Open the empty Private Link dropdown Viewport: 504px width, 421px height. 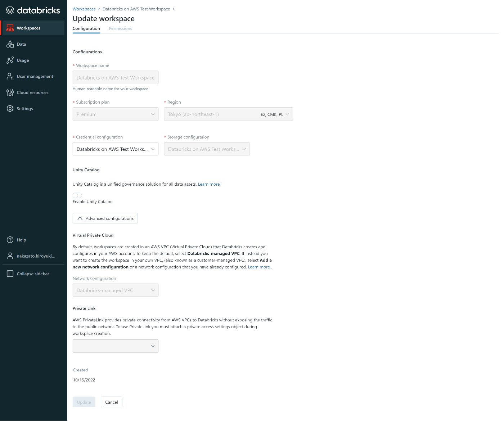click(x=116, y=346)
